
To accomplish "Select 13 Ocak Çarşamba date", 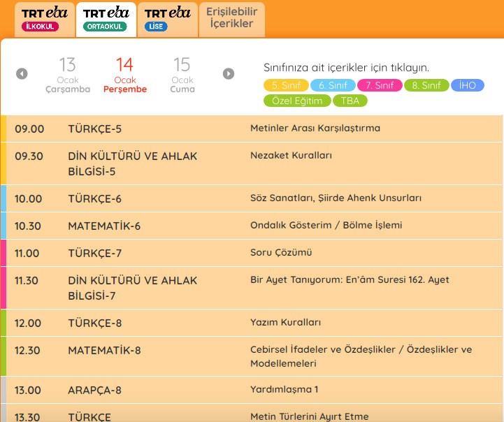I will (x=67, y=75).
